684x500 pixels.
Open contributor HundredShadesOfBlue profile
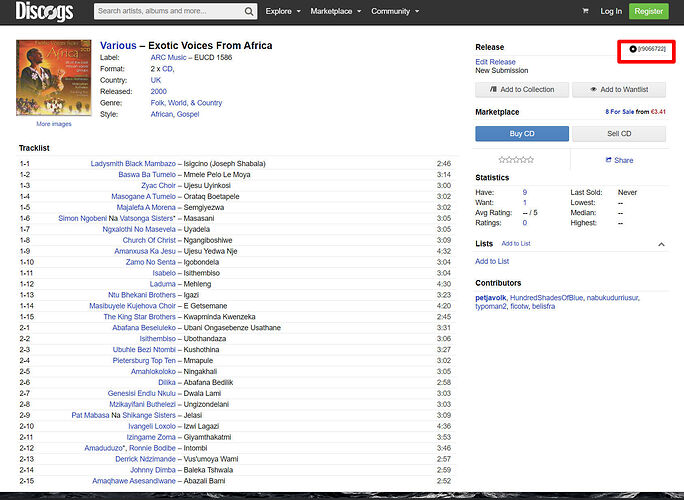pos(546,298)
